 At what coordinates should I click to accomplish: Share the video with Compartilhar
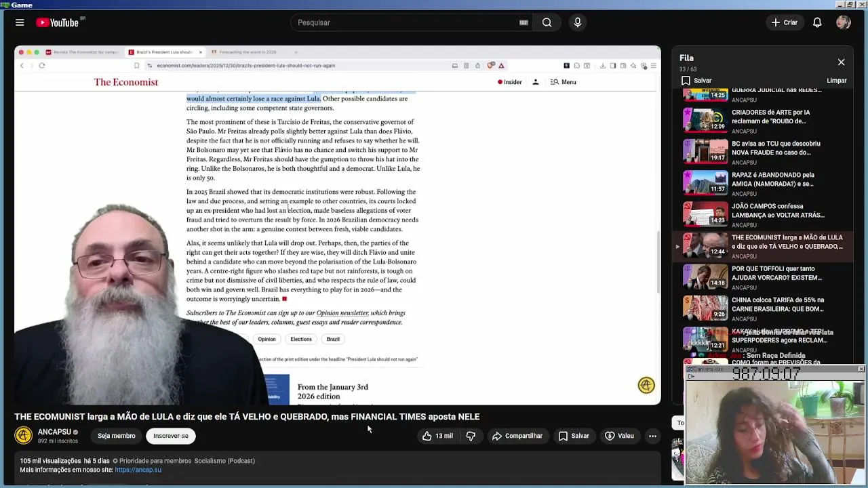(x=517, y=436)
